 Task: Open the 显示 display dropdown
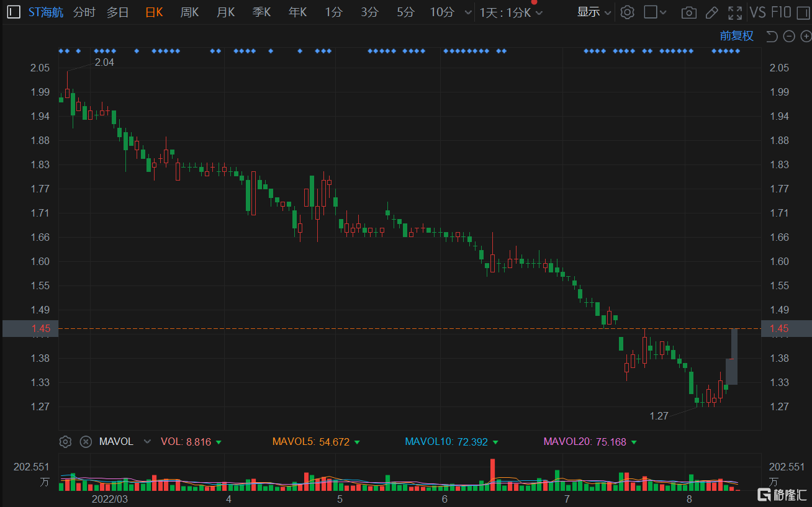[x=594, y=12]
